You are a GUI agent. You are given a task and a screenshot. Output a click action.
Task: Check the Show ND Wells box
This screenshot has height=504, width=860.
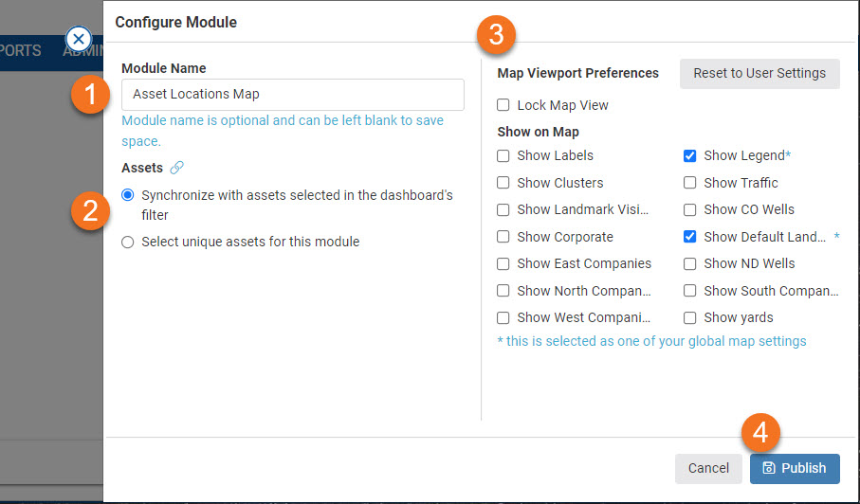coord(690,263)
